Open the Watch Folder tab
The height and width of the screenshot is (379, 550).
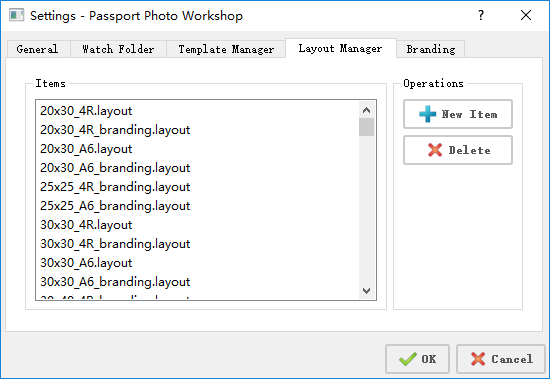[x=118, y=49]
